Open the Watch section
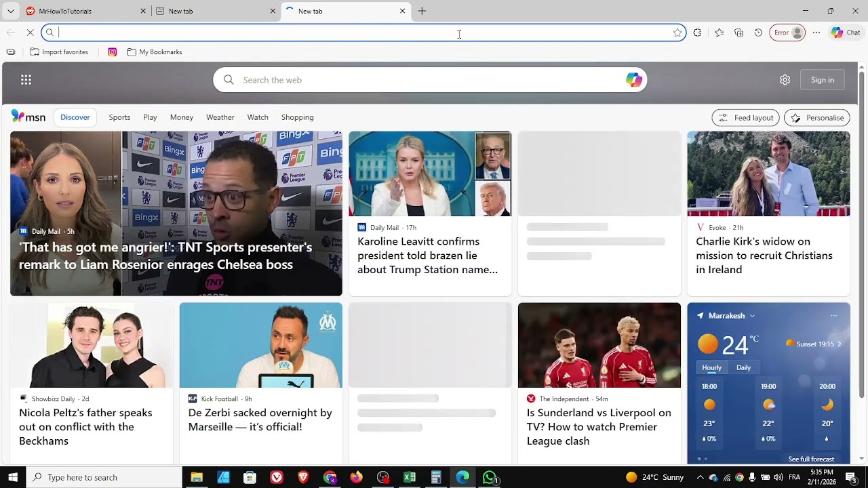 [258, 117]
